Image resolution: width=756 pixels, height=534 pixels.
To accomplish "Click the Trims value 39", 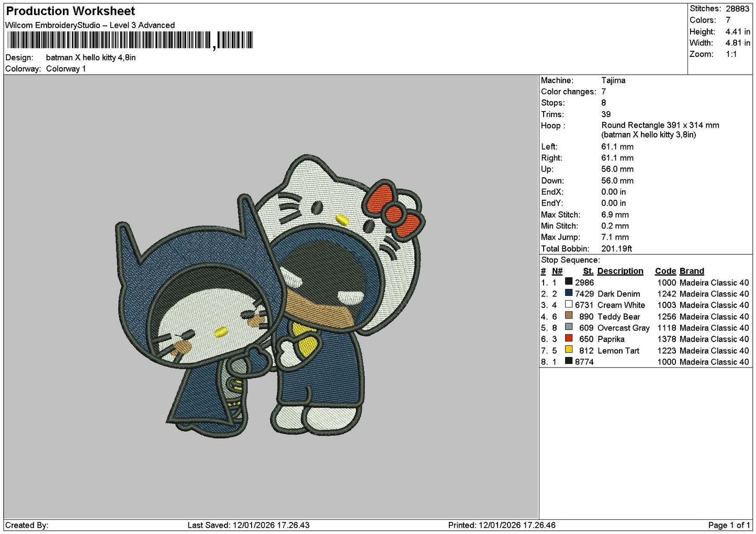I will click(x=606, y=114).
